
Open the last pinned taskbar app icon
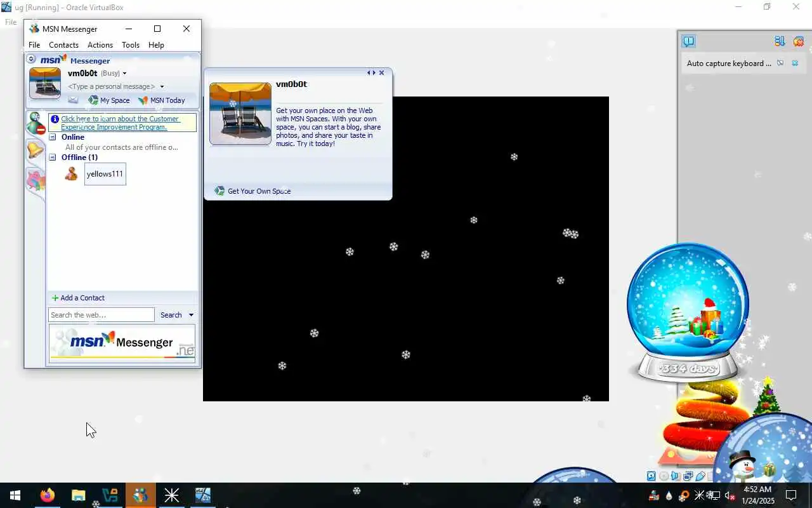[x=202, y=495]
